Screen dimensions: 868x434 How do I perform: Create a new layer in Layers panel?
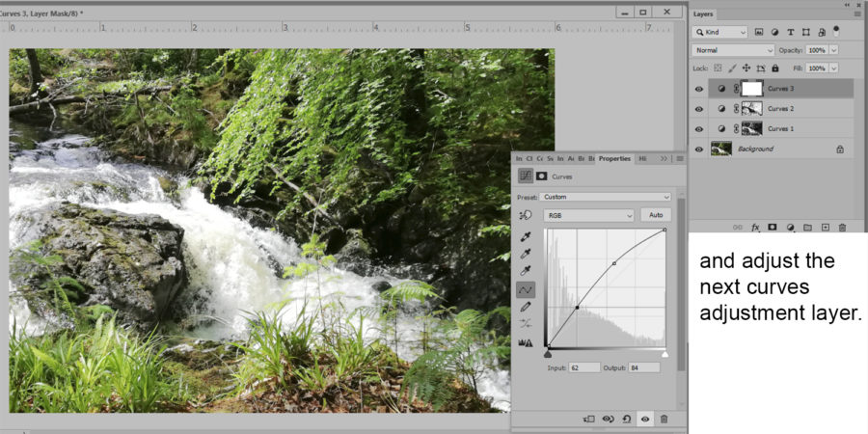825,228
